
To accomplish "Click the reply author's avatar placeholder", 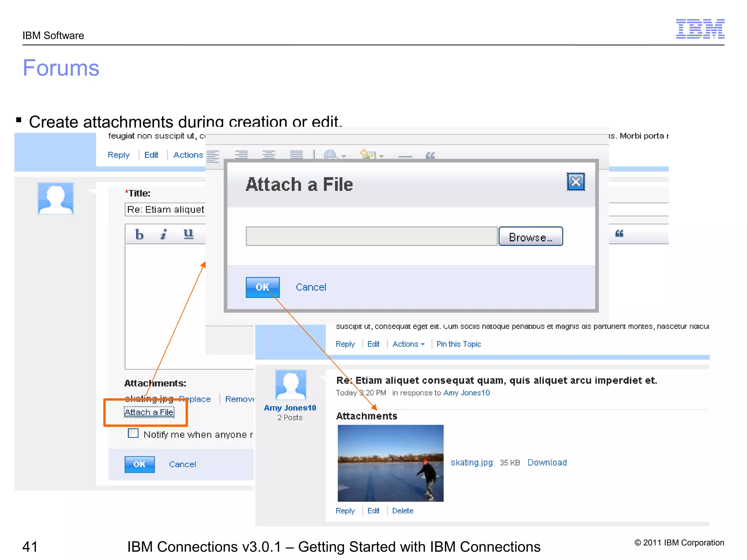I will point(55,198).
